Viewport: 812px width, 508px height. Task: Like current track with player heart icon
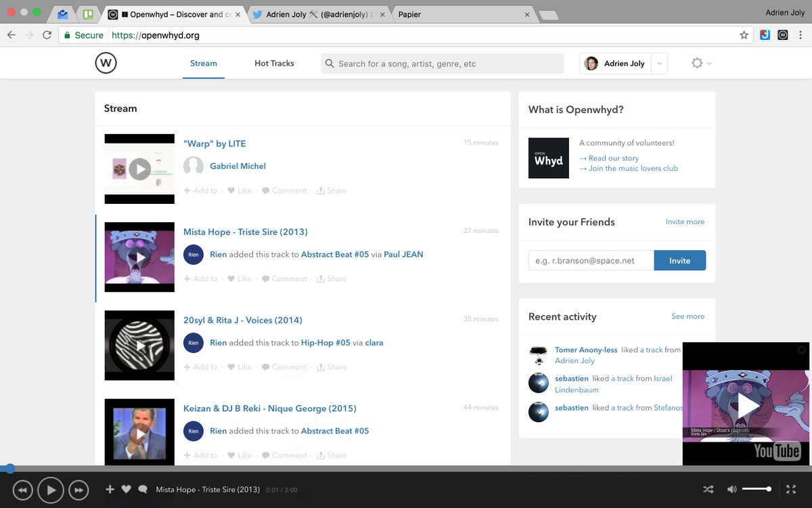tap(126, 489)
